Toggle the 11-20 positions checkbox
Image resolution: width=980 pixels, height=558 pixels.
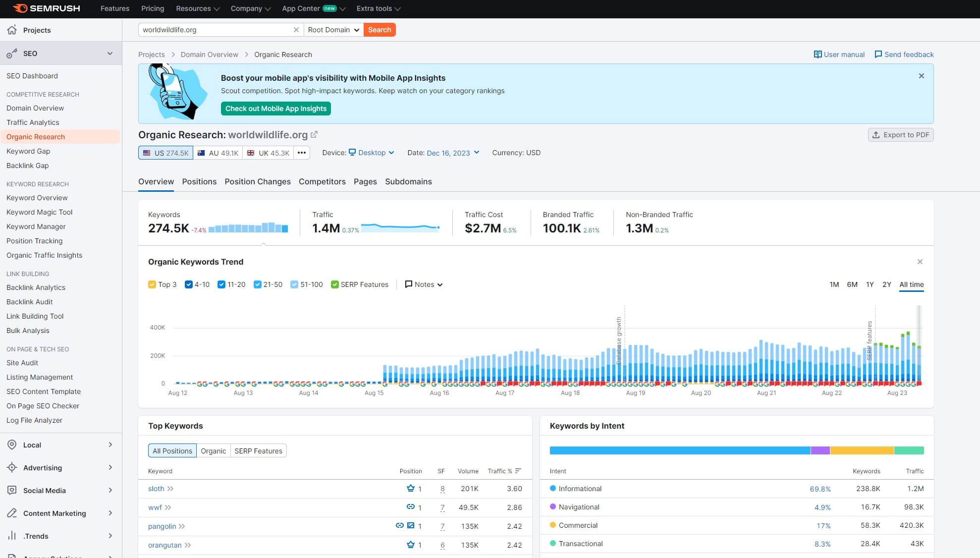coord(221,284)
